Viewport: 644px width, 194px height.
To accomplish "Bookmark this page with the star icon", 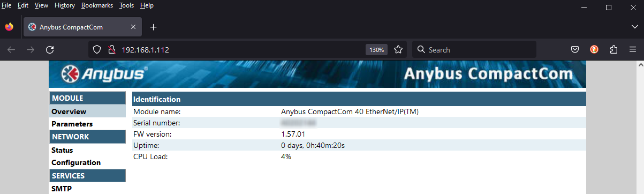I will click(398, 49).
